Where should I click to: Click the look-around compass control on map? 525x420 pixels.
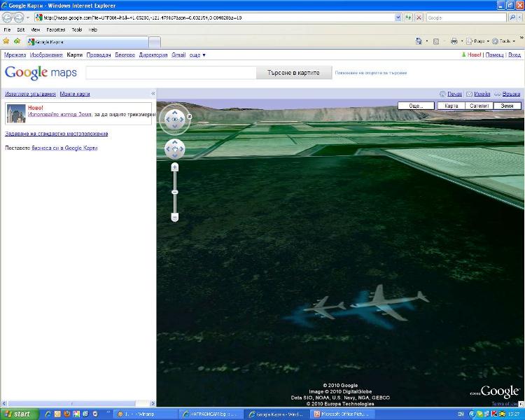point(174,119)
